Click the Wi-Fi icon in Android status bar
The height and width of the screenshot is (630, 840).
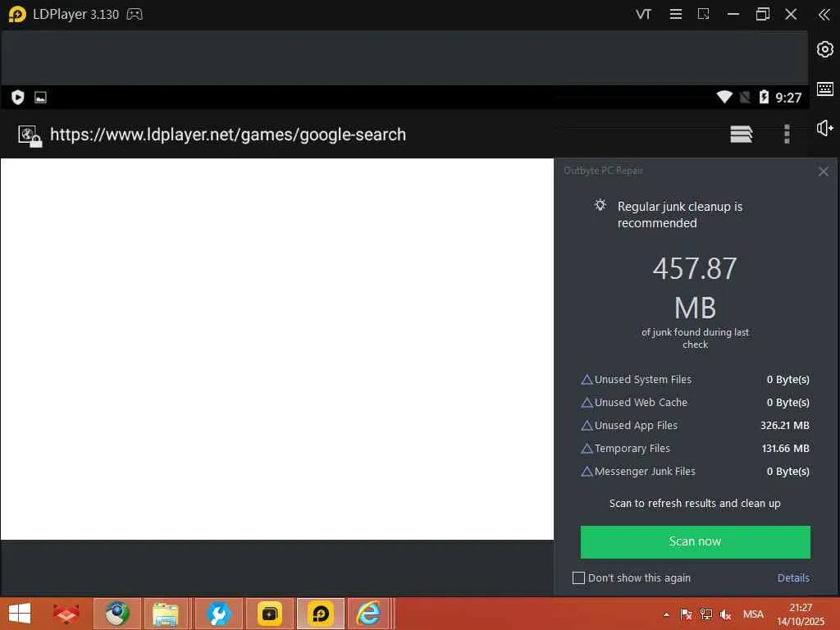pos(724,97)
